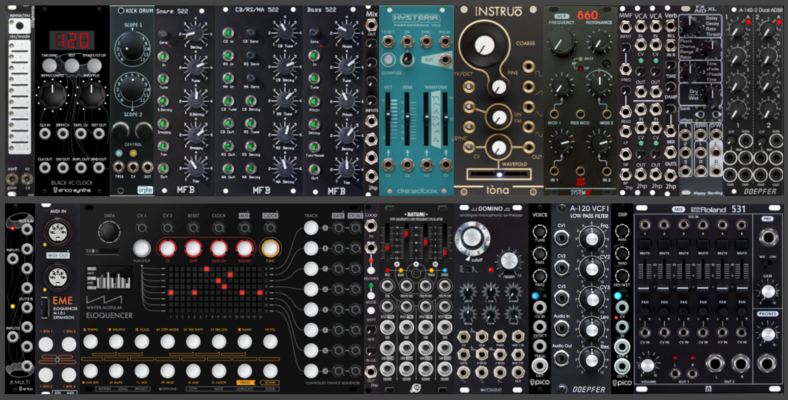
Task: Click BTN 1 on the EME expansion
Action: 45,344
